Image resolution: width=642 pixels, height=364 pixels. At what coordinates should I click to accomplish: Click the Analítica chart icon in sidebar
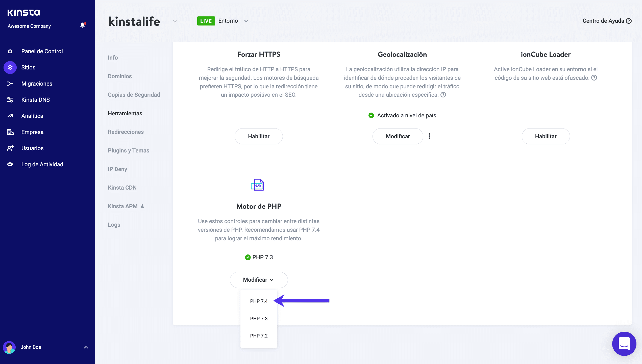click(x=10, y=116)
